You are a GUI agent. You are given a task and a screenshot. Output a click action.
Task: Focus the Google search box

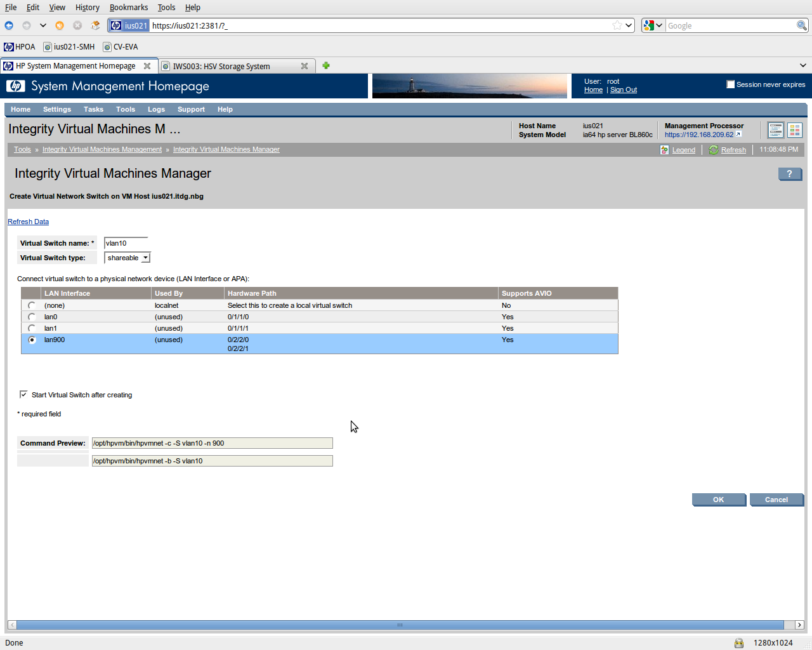[731, 25]
